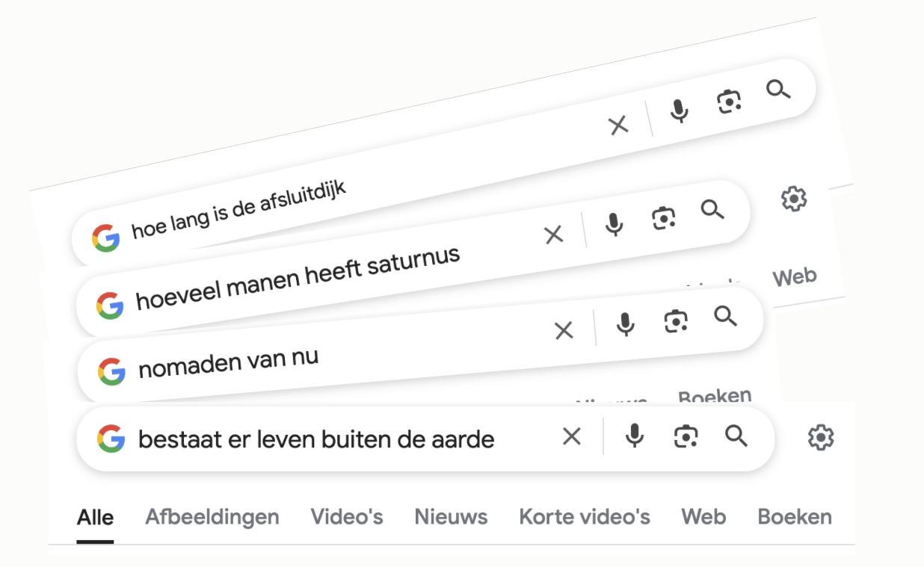Clear the 'bestaat er leven buiten de aarde' search
Image resolution: width=924 pixels, height=567 pixels.
tap(571, 436)
